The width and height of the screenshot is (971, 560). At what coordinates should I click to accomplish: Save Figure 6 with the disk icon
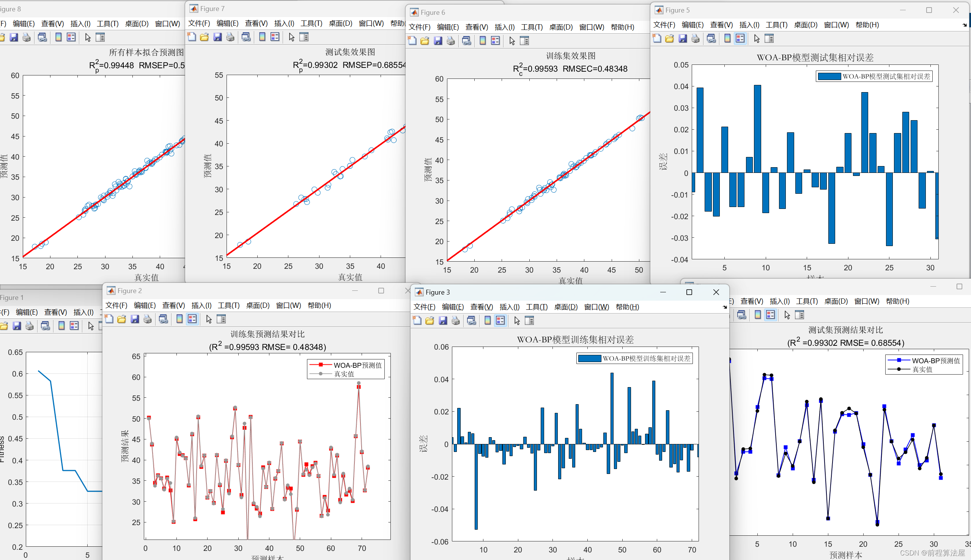(x=438, y=41)
